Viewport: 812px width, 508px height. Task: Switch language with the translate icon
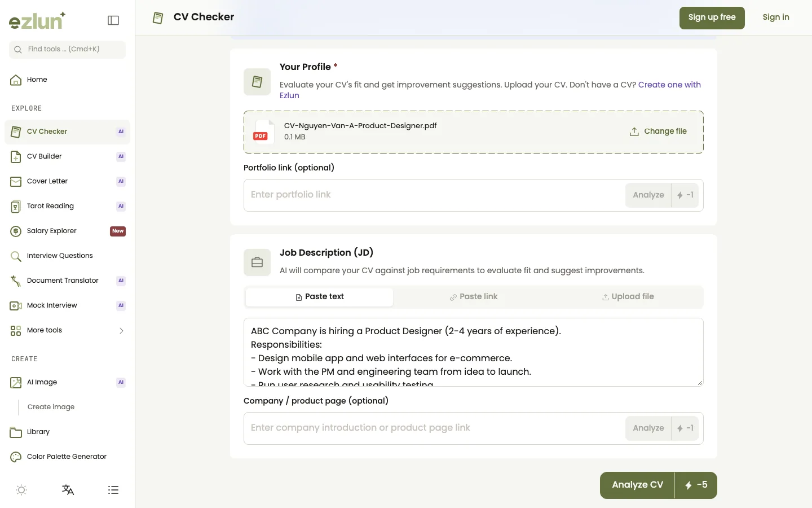68,490
